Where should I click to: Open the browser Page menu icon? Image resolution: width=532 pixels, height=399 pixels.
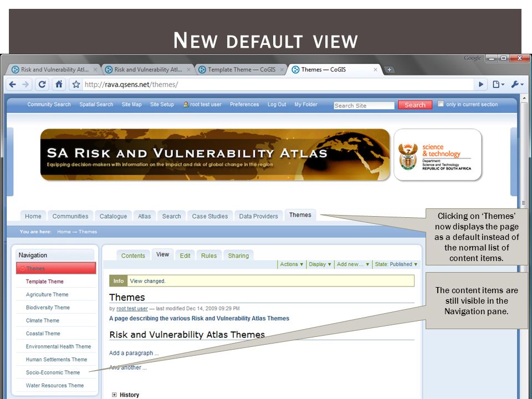pos(498,84)
